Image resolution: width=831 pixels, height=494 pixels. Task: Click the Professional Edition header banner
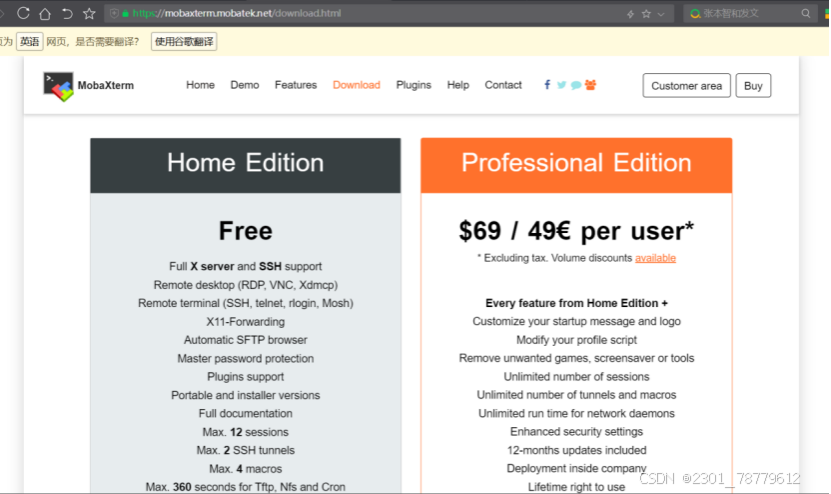576,165
